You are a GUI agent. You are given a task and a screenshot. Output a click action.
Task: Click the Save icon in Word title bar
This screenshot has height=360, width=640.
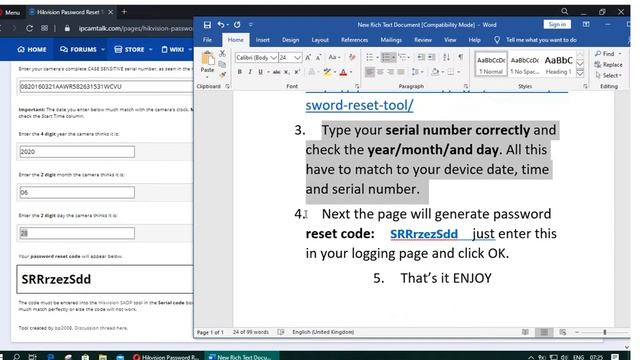point(207,25)
